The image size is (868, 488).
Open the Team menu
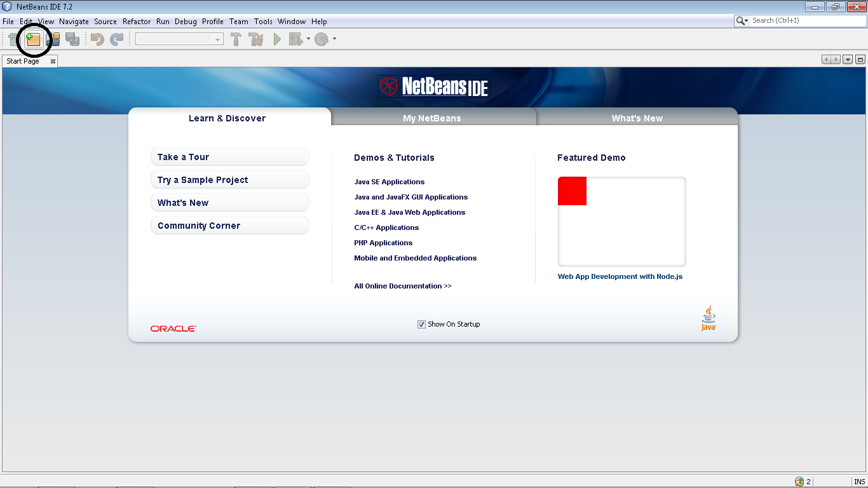click(x=239, y=22)
